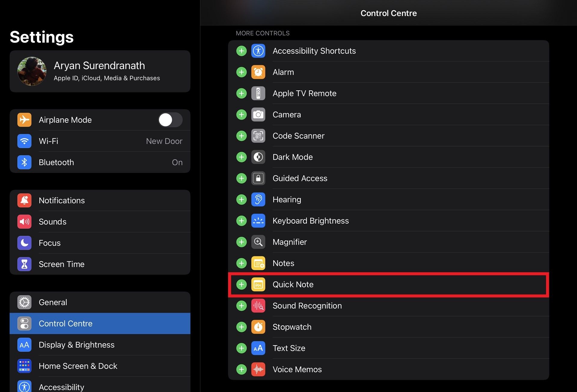Open General settings
Screen dimensions: 577x392
pos(100,302)
